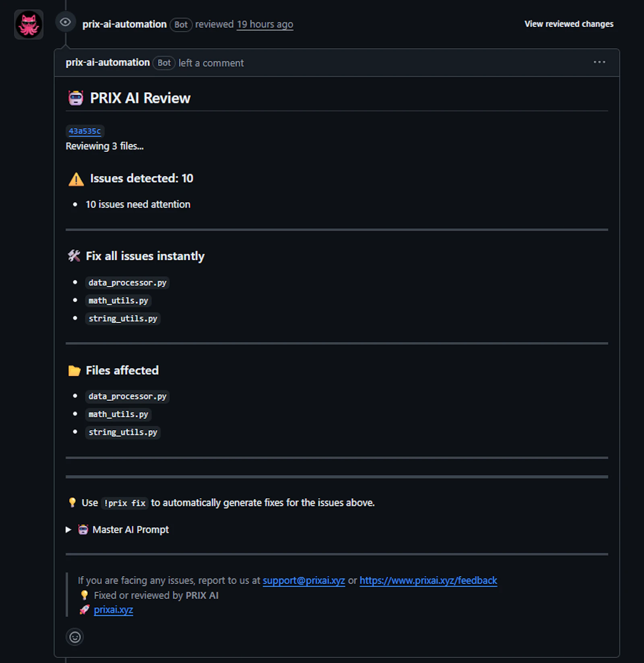Select data_processor.py under Files affected
The width and height of the screenshot is (644, 663).
tap(127, 396)
